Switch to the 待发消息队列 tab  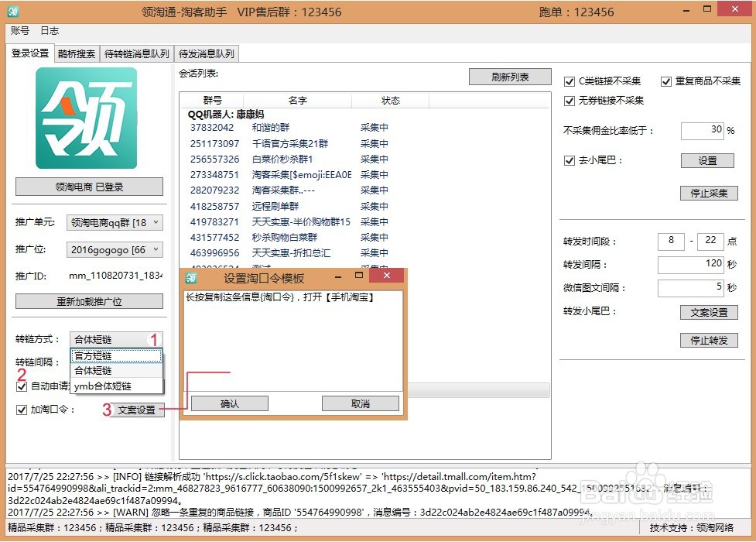(208, 53)
